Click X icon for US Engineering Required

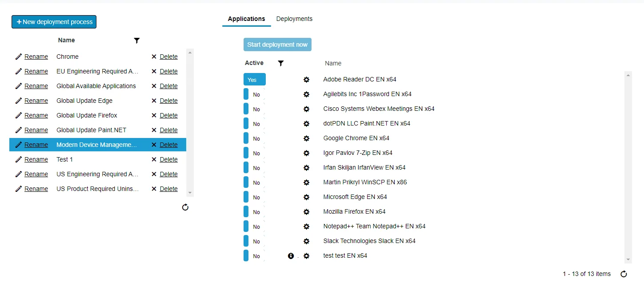[154, 174]
